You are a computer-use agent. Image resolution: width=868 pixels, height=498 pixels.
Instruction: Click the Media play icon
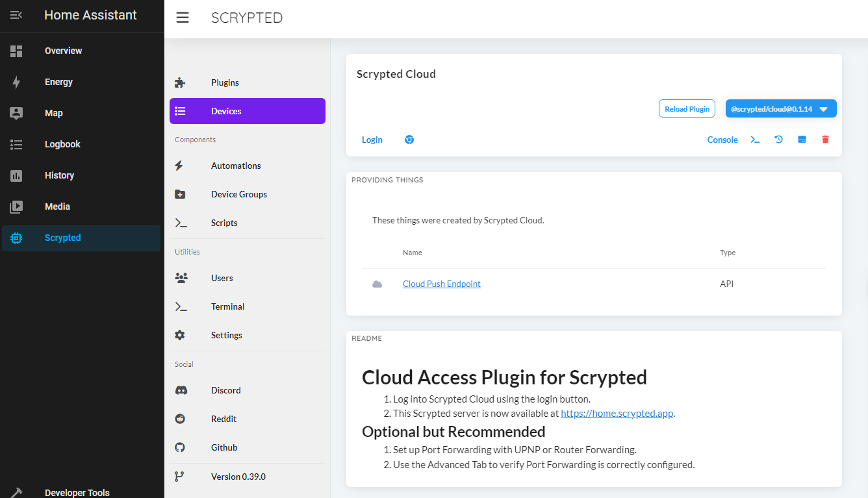(x=16, y=206)
